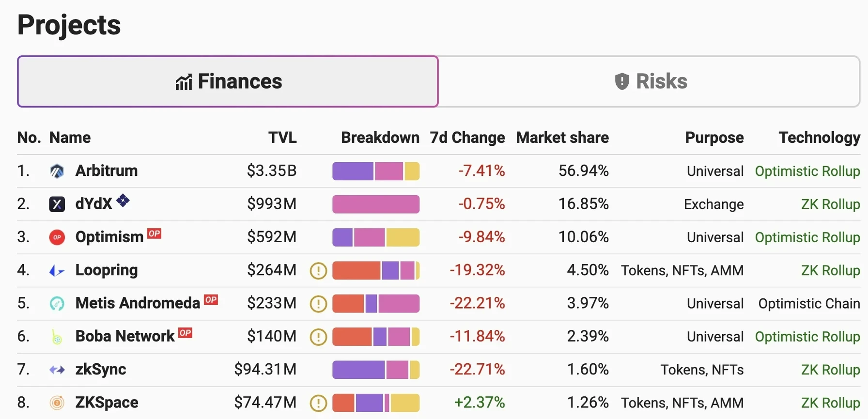Open the Boba Network project link

pos(125,336)
